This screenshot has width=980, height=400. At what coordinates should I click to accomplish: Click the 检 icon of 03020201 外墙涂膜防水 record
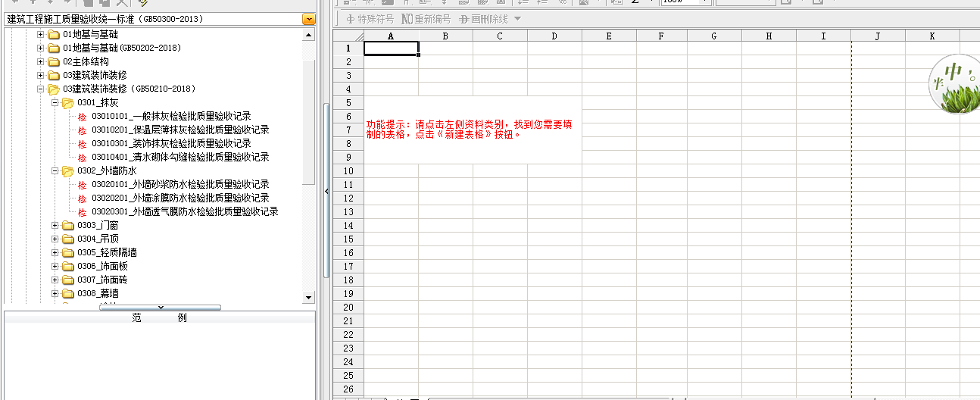click(83, 198)
